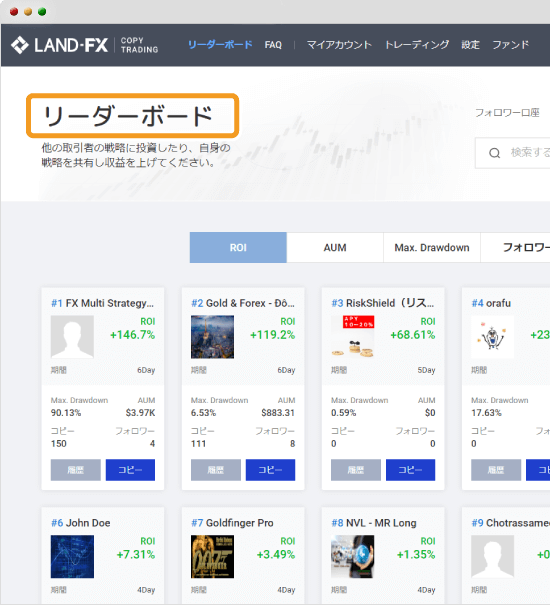The width and height of the screenshot is (550, 605).
Task: Open the トレーディング menu item
Action: (417, 45)
